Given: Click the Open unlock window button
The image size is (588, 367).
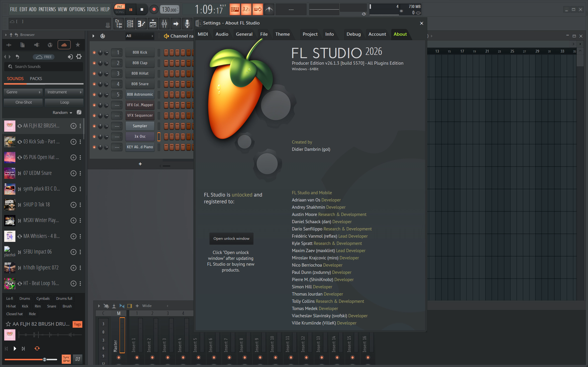Looking at the screenshot, I should 231,239.
